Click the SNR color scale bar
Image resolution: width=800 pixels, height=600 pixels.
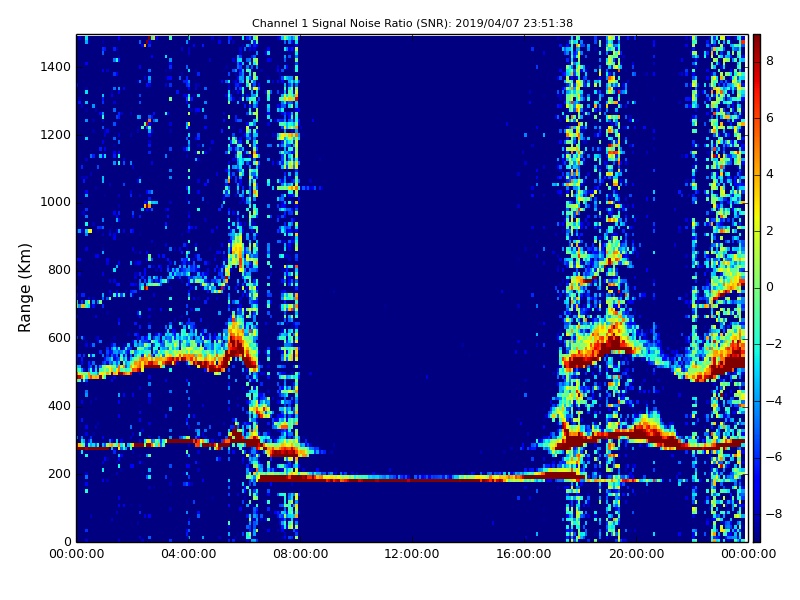click(x=757, y=288)
